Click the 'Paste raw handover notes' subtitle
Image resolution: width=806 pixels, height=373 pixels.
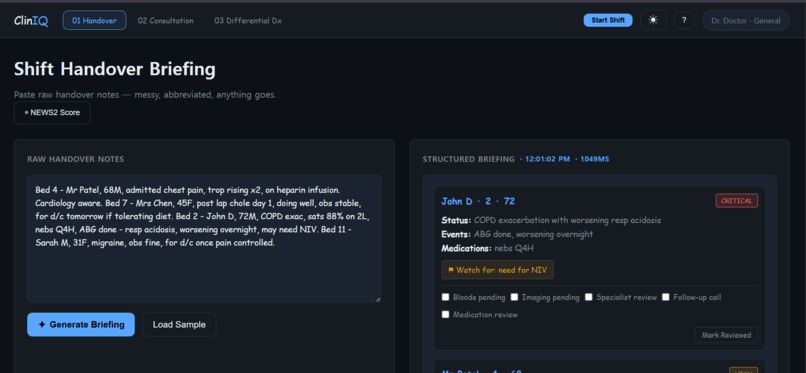(145, 95)
